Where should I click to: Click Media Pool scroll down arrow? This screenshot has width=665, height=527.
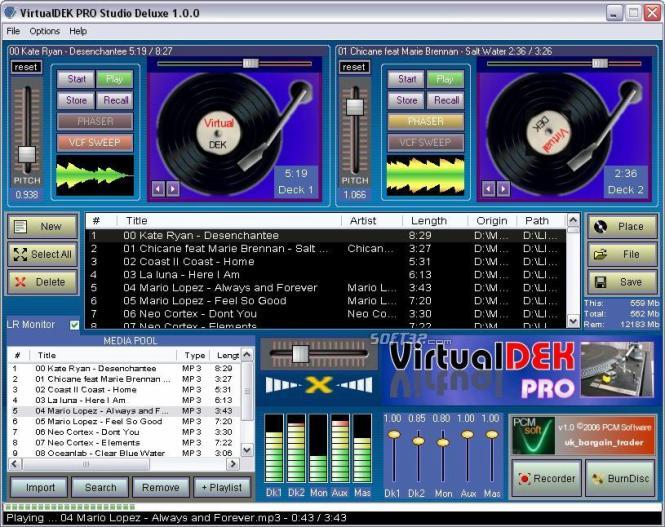(x=247, y=450)
